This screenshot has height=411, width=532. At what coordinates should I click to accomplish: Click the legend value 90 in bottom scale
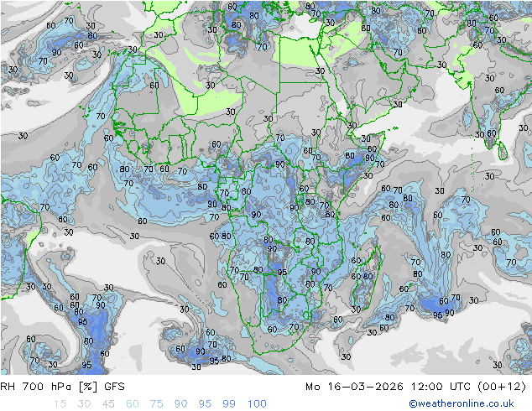coord(181,403)
